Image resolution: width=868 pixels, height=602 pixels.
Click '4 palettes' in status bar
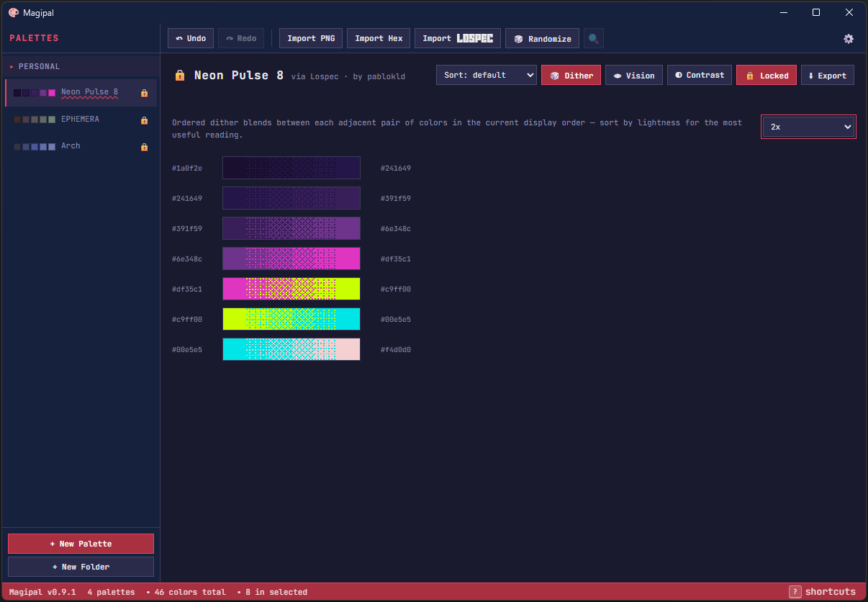(x=111, y=592)
